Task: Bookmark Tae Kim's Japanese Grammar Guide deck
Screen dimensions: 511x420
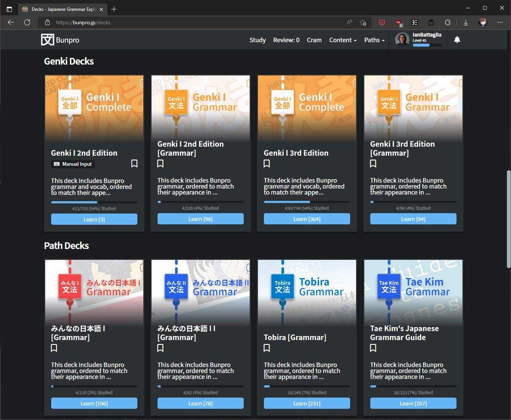Action: (373, 348)
